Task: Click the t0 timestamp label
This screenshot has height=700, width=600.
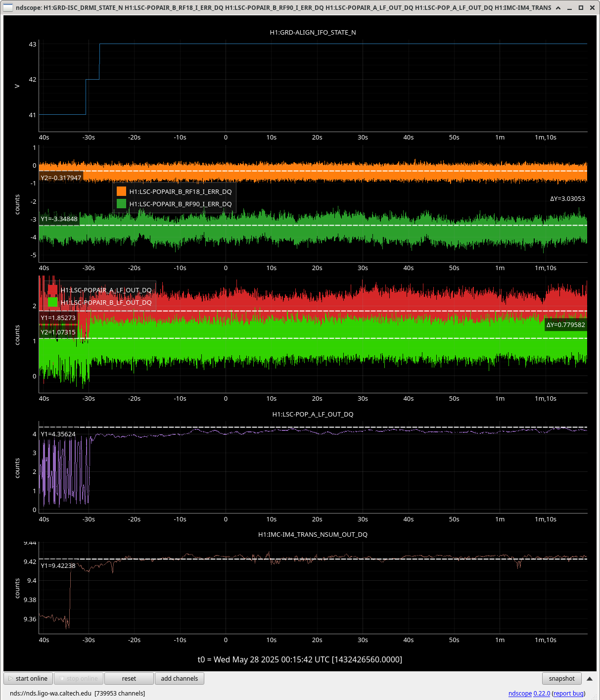Action: [300, 659]
